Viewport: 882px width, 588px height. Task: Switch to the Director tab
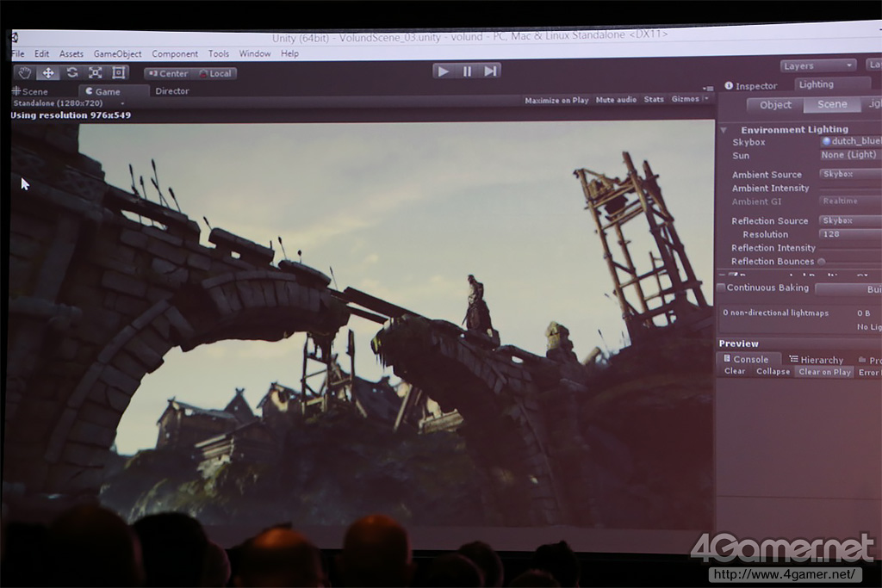(x=172, y=90)
